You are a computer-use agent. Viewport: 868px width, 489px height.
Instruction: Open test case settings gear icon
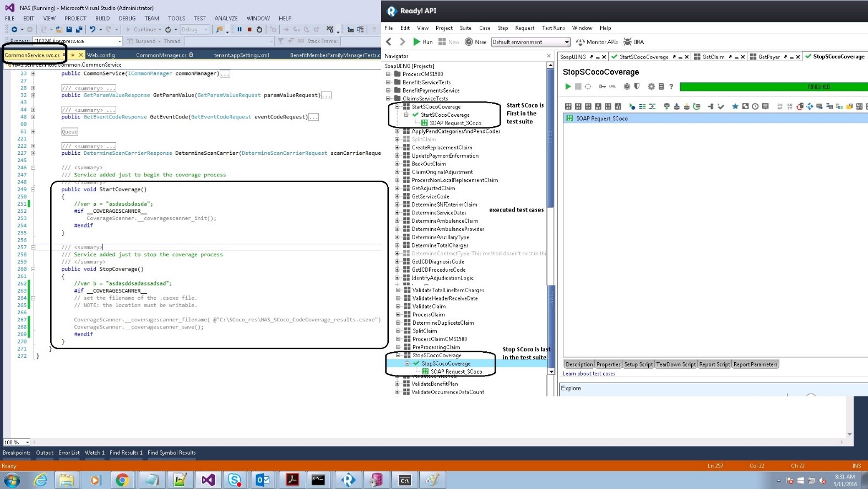(x=651, y=87)
